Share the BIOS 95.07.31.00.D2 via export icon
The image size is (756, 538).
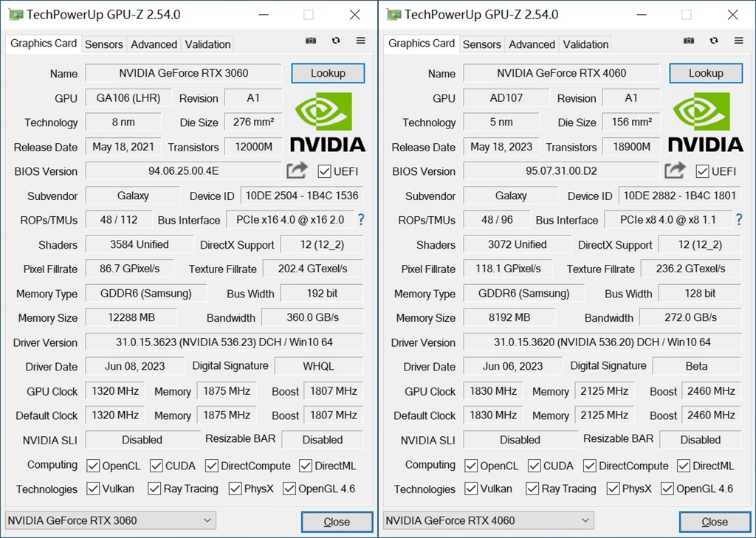tap(675, 170)
